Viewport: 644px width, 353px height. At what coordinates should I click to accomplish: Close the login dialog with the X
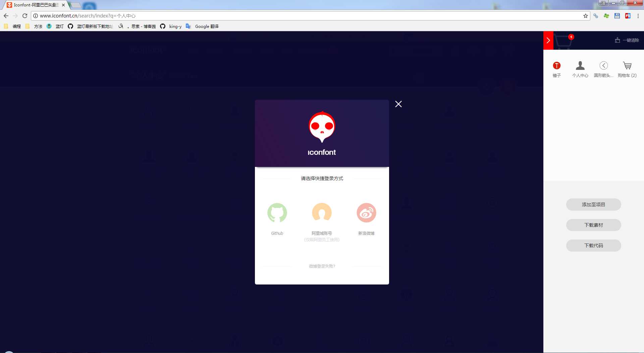click(398, 104)
